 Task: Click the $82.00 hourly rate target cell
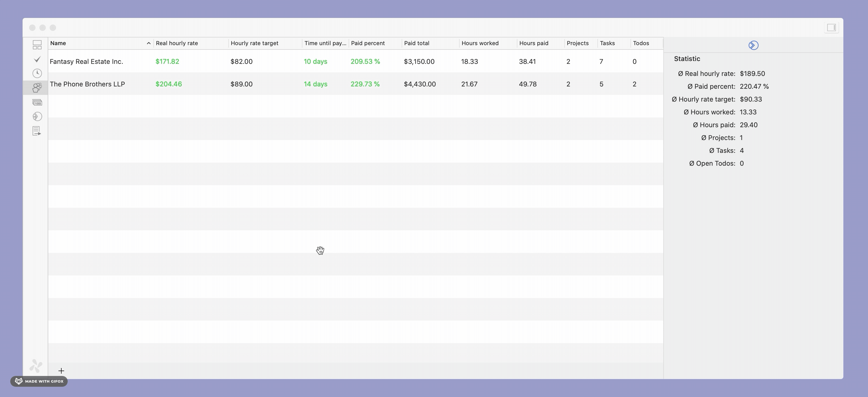241,61
